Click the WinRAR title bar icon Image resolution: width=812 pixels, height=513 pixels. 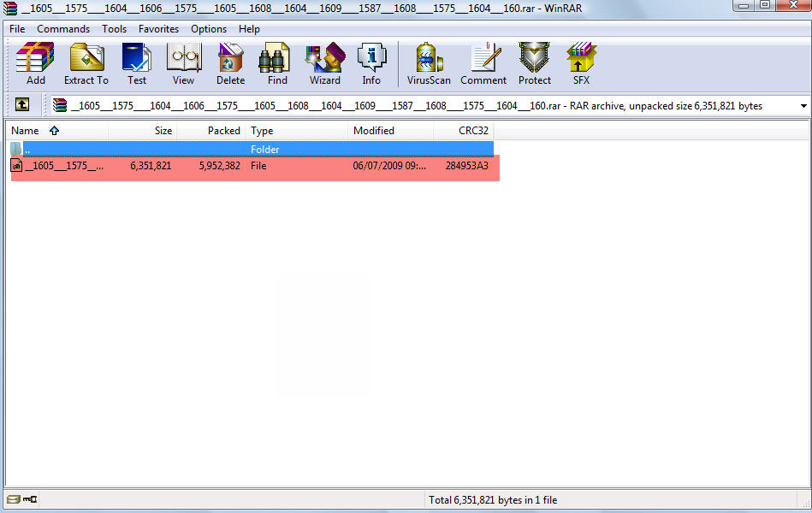(x=9, y=9)
